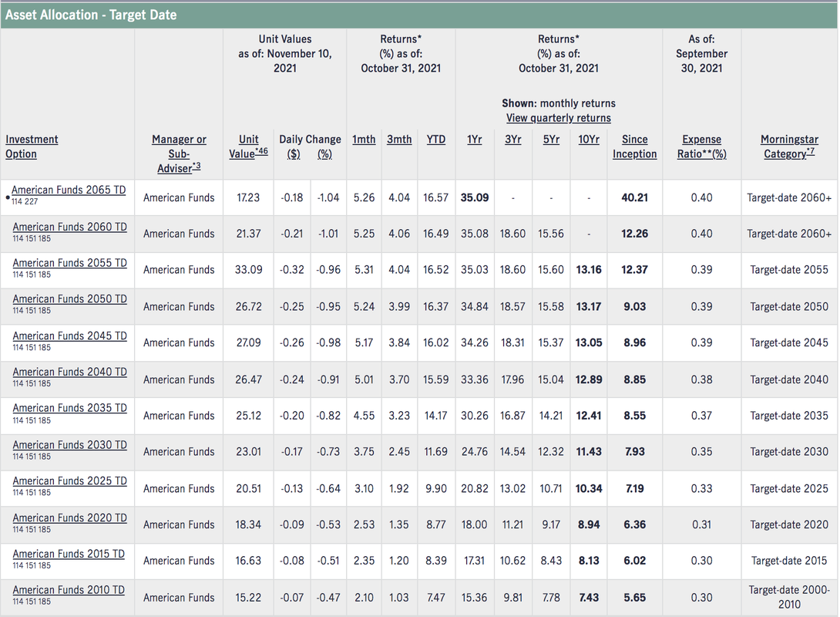Select Target-date 2055 category cell

[789, 270]
